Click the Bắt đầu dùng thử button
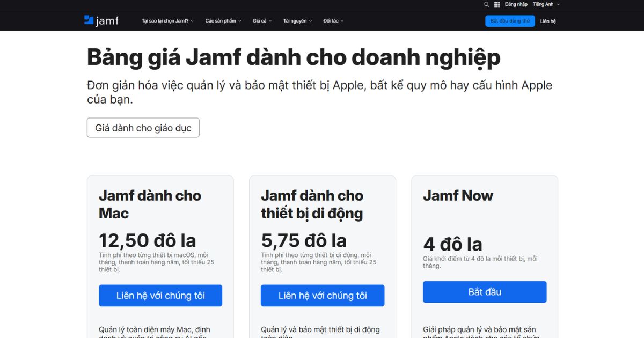This screenshot has height=338, width=644. 510,21
